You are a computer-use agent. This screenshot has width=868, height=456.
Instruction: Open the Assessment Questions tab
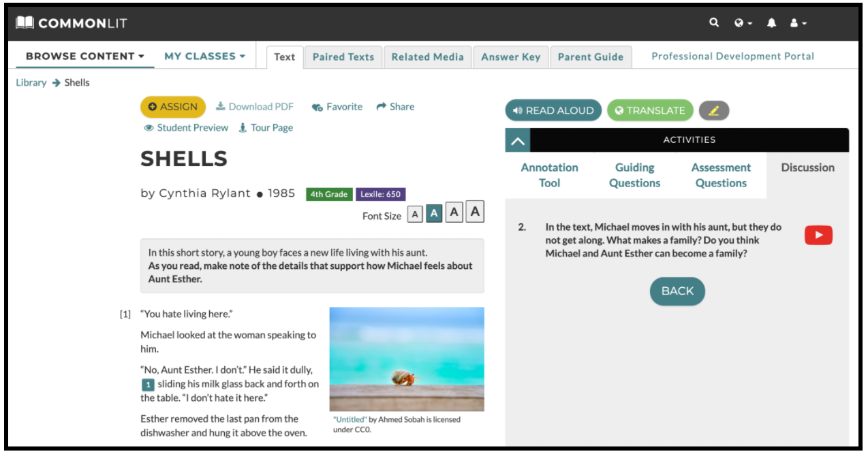[721, 175]
